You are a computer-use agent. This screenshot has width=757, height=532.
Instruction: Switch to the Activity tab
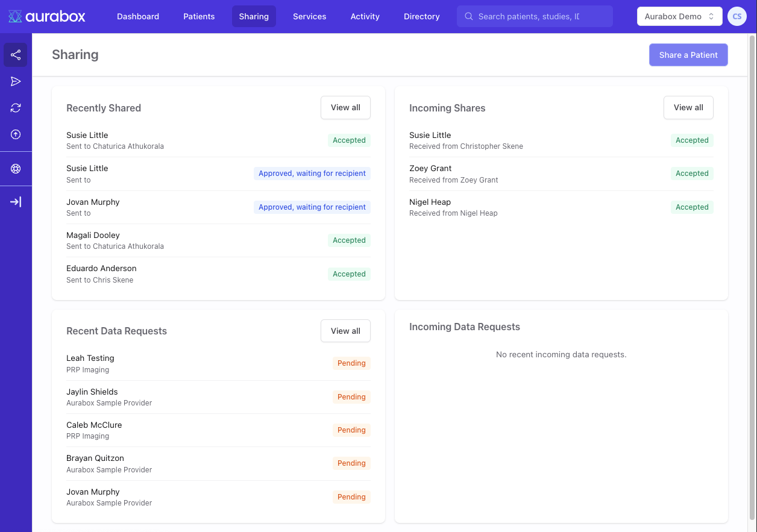coord(365,16)
